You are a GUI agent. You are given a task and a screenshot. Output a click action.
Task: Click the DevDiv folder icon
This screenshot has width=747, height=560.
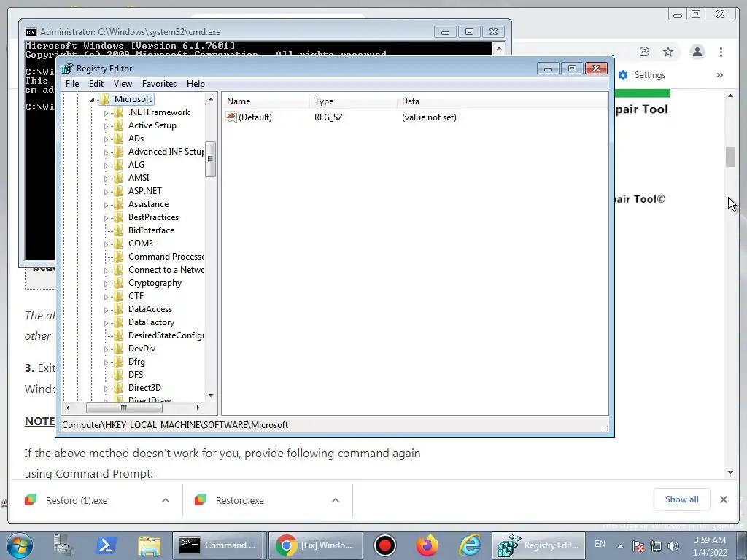pos(118,348)
